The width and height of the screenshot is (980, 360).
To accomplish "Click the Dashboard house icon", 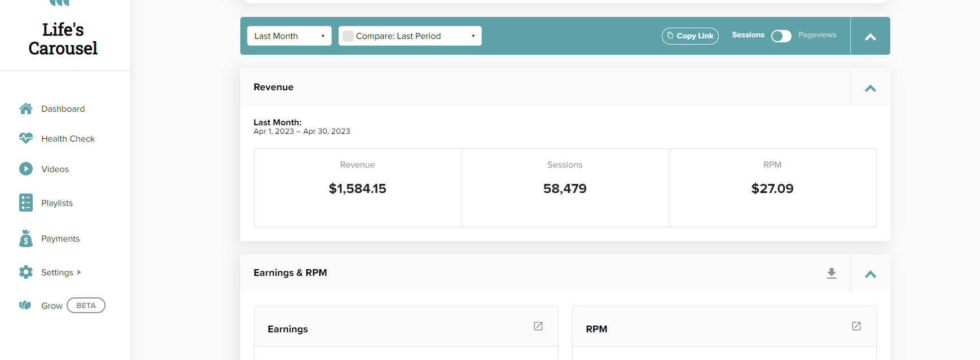I will point(26,108).
